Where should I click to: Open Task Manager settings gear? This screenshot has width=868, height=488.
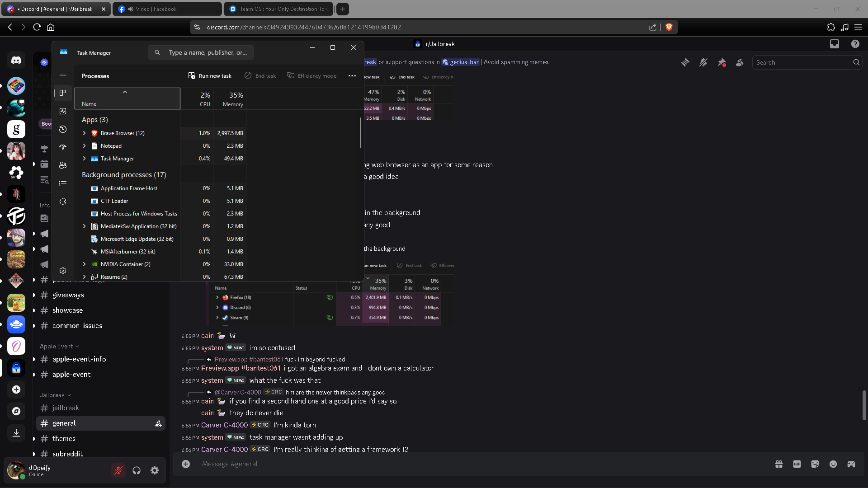[x=63, y=271]
